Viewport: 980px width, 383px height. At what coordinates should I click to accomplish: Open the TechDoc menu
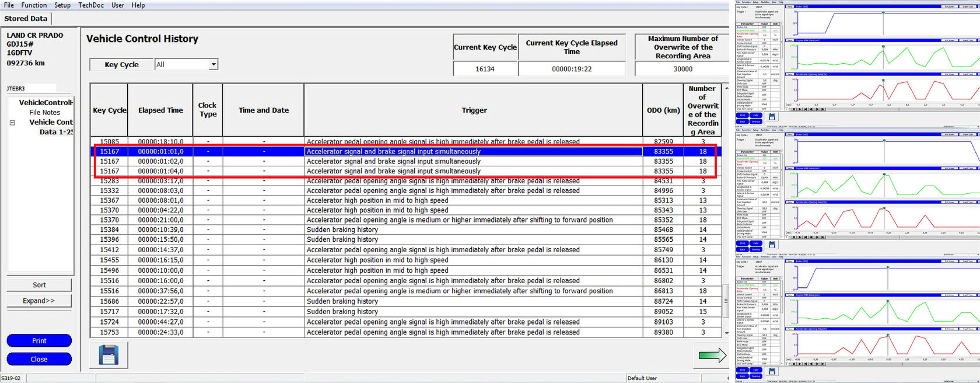point(91,5)
